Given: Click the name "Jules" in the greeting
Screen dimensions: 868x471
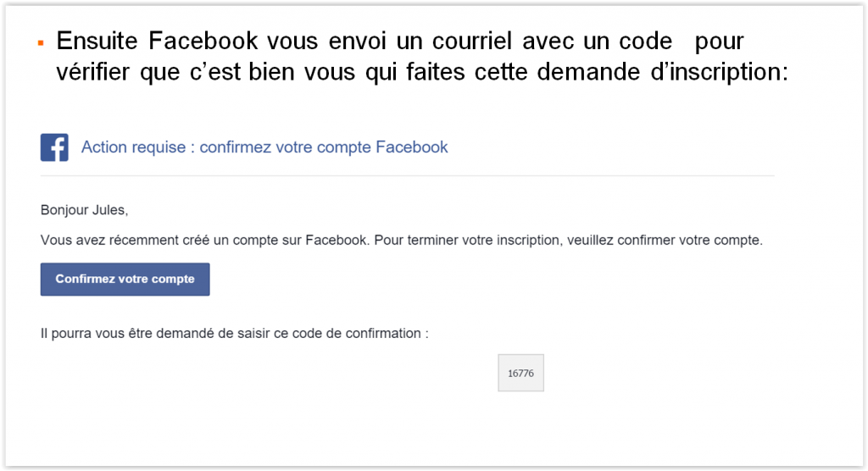Looking at the screenshot, I should click(110, 209).
